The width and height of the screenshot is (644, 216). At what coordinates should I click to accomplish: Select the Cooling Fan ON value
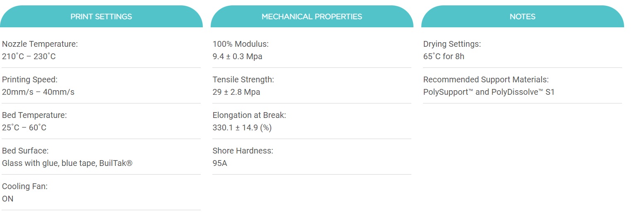[8, 199]
